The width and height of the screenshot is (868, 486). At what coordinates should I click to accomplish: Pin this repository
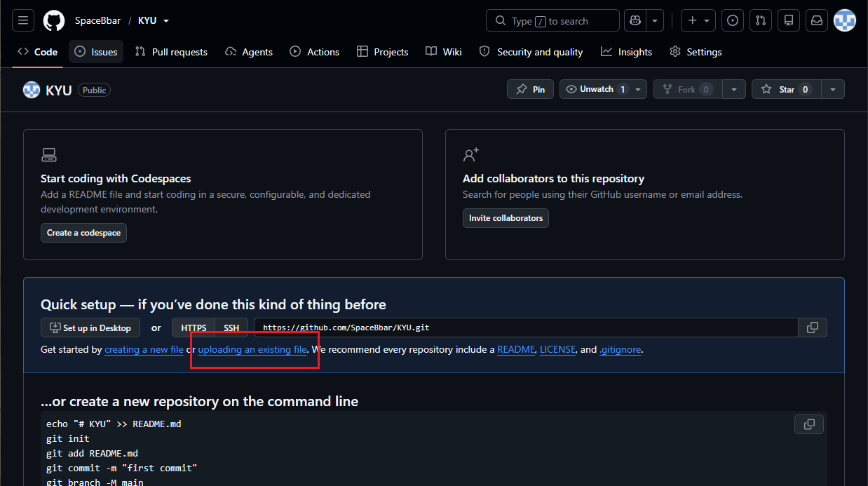click(530, 89)
